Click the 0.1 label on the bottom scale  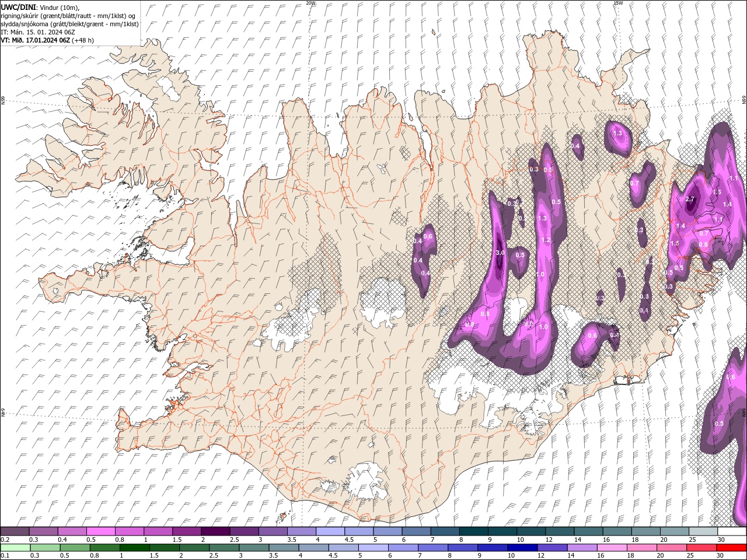[5, 556]
